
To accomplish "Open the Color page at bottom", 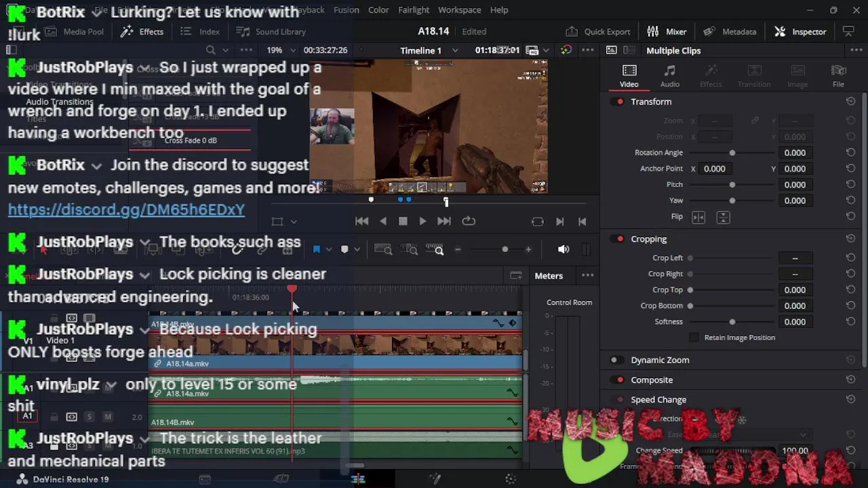I will (x=511, y=479).
